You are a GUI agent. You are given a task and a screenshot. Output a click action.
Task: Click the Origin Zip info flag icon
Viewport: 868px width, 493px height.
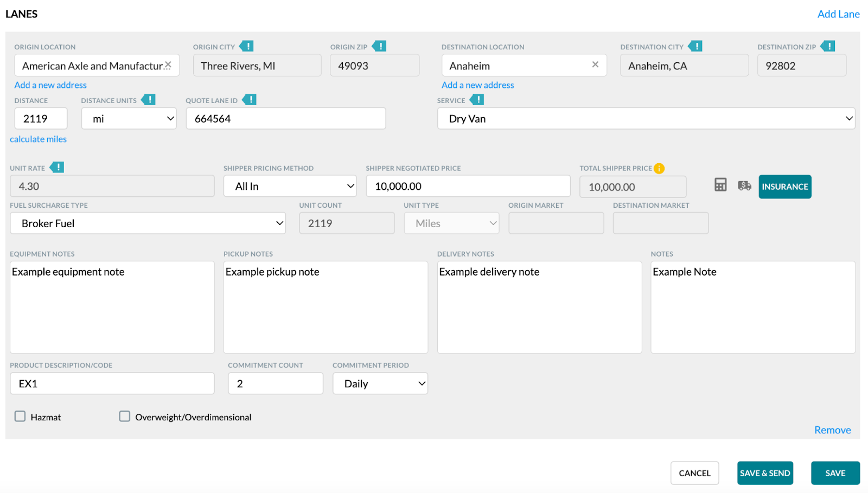tap(379, 46)
